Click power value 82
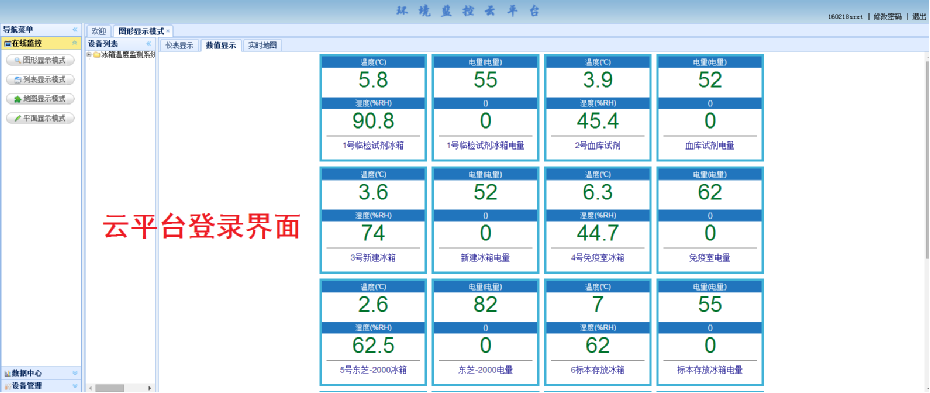Image resolution: width=930 pixels, height=393 pixels. (485, 305)
